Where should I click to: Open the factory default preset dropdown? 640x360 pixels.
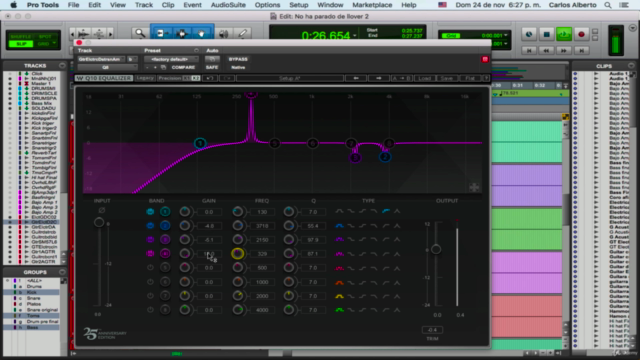(x=171, y=59)
